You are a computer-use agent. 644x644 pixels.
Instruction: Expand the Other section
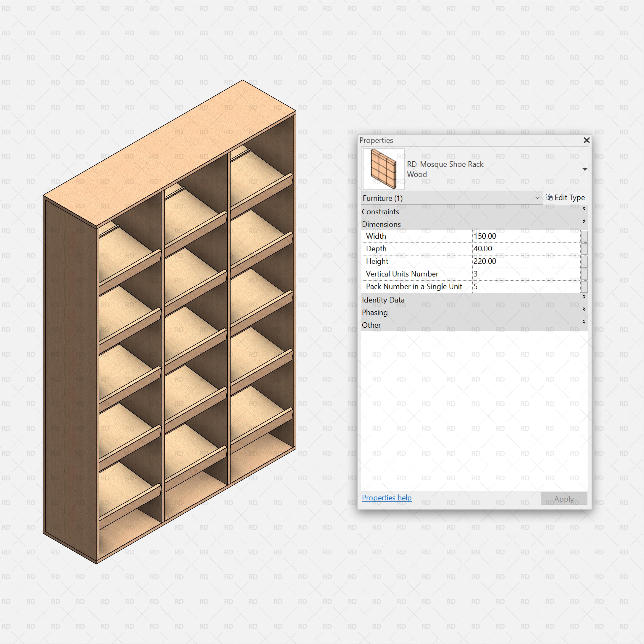(x=584, y=322)
